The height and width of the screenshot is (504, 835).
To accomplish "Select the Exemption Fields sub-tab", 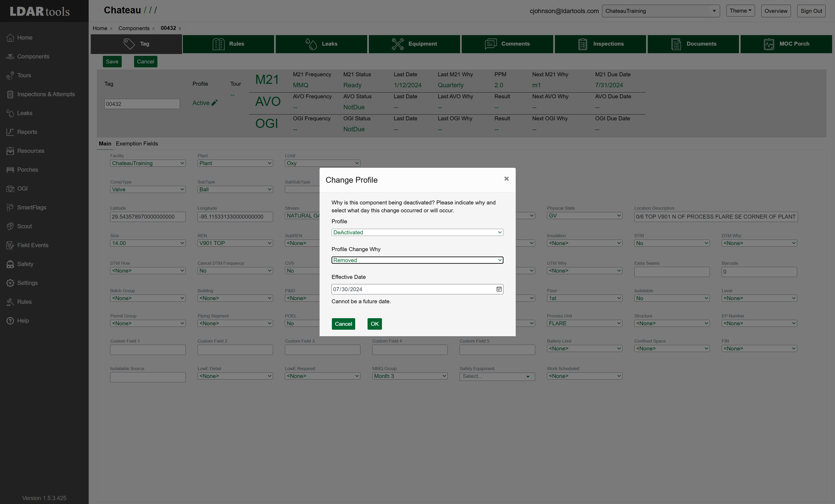I will pyautogui.click(x=137, y=144).
